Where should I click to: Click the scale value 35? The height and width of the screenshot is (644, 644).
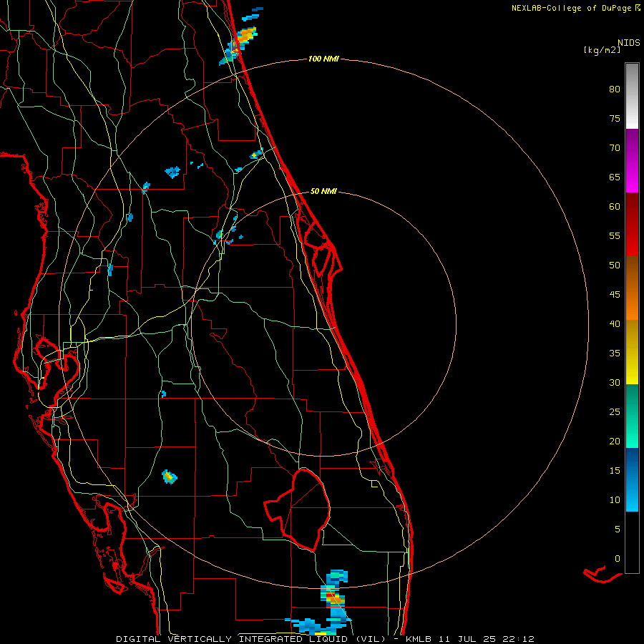click(x=615, y=353)
